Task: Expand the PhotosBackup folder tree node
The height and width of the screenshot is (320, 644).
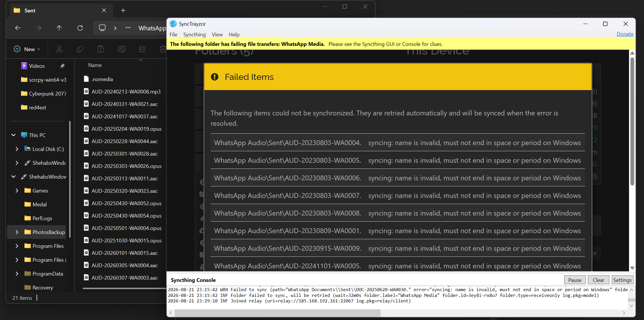Action: pos(17,232)
